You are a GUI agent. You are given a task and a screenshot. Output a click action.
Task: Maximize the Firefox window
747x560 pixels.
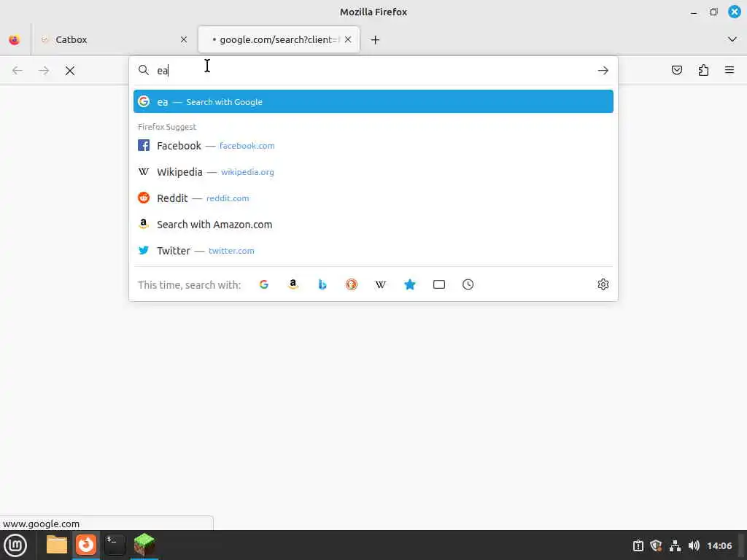point(713,12)
